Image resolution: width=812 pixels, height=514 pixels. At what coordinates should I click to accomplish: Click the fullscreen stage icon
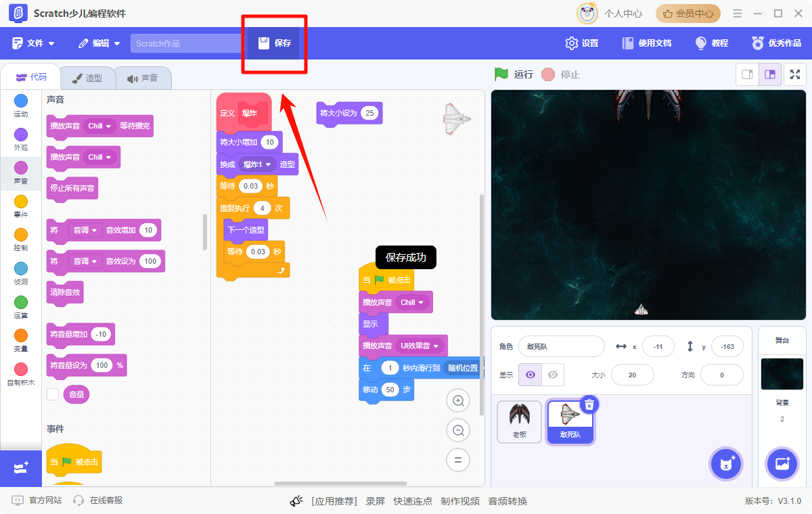[796, 74]
